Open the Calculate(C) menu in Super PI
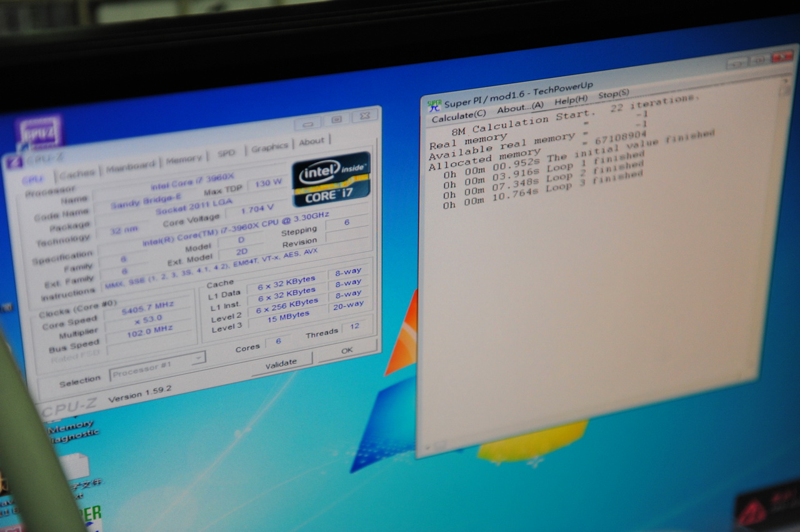Image resolution: width=800 pixels, height=532 pixels. pyautogui.click(x=459, y=115)
